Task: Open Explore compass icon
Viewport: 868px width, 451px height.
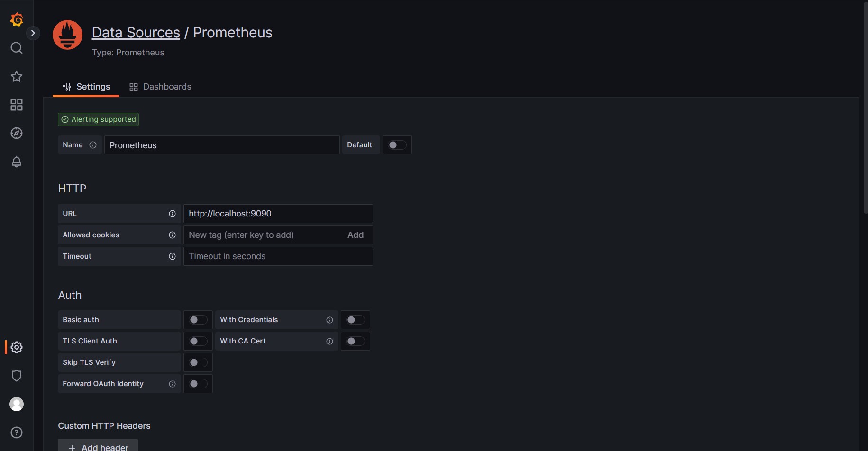Action: pos(17,133)
